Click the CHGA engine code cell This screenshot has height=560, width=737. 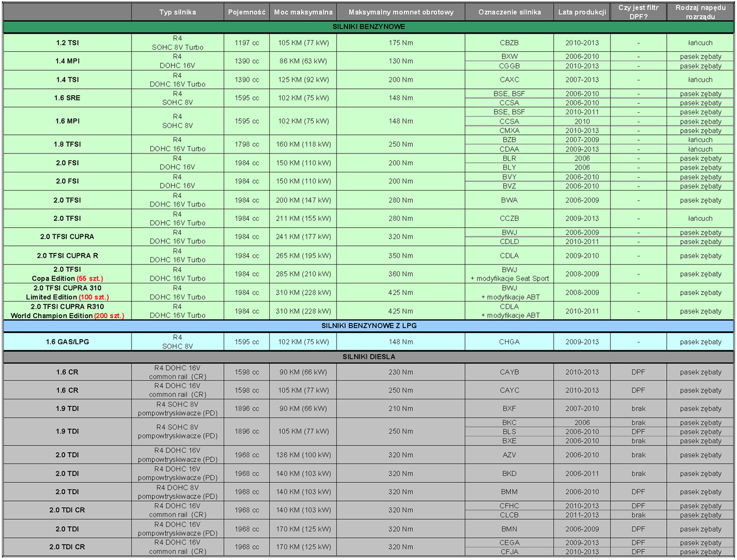pos(509,342)
